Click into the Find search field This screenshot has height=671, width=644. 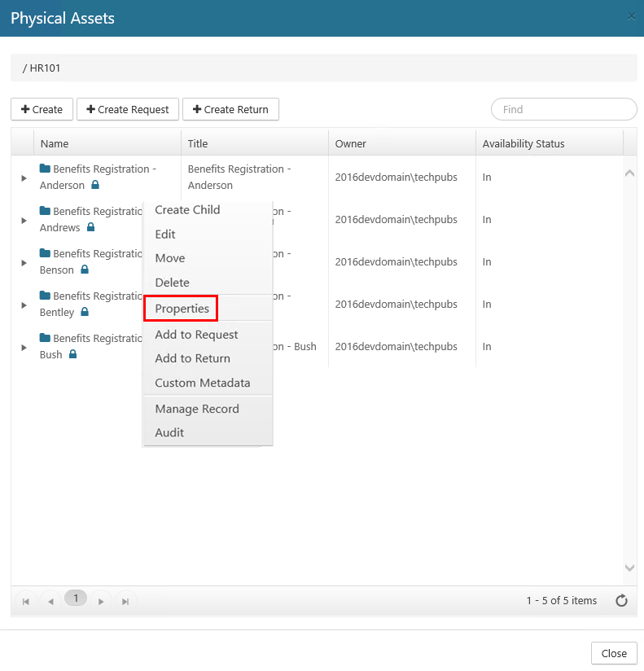563,109
